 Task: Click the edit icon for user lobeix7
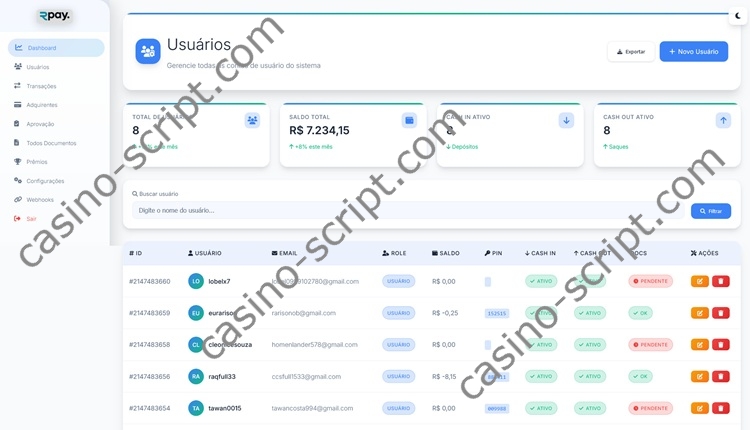[x=700, y=281]
